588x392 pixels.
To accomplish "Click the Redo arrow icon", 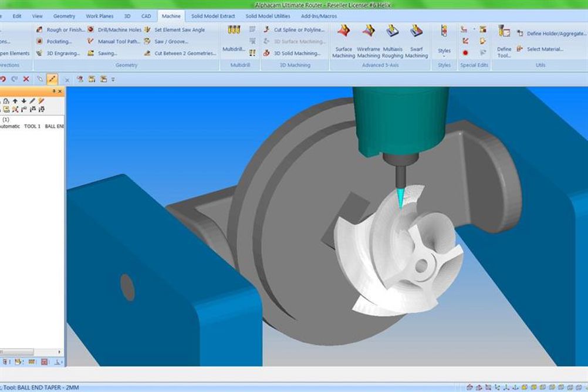I will 15,79.
